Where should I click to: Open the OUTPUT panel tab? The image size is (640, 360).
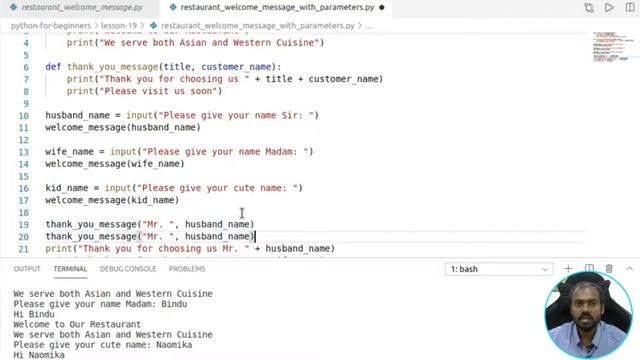27,269
